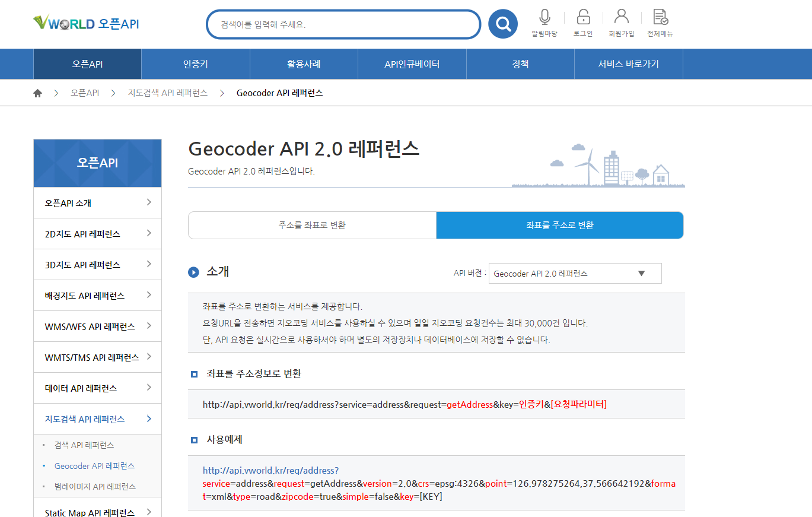Open the API인큐베이터 menu

pos(412,64)
